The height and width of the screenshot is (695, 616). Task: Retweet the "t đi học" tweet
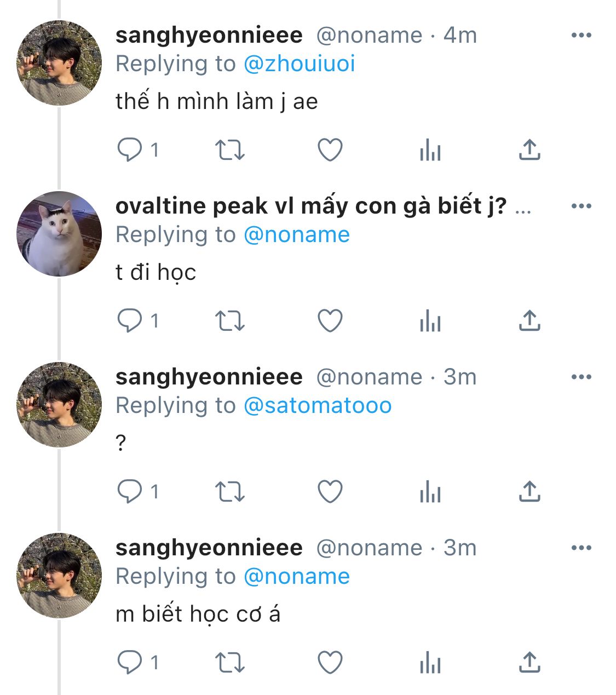229,320
